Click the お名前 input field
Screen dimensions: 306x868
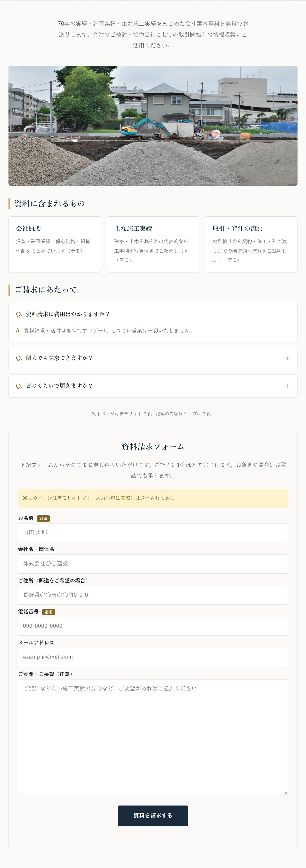coord(153,532)
